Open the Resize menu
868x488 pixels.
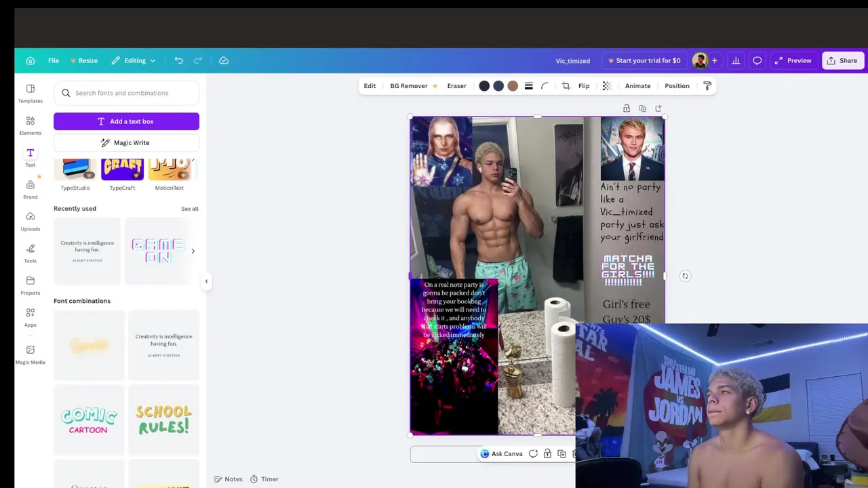click(84, 60)
